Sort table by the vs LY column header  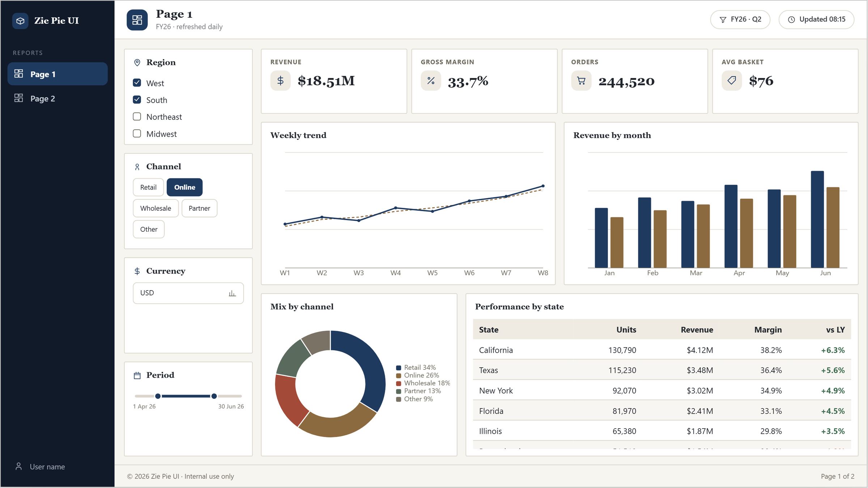835,330
